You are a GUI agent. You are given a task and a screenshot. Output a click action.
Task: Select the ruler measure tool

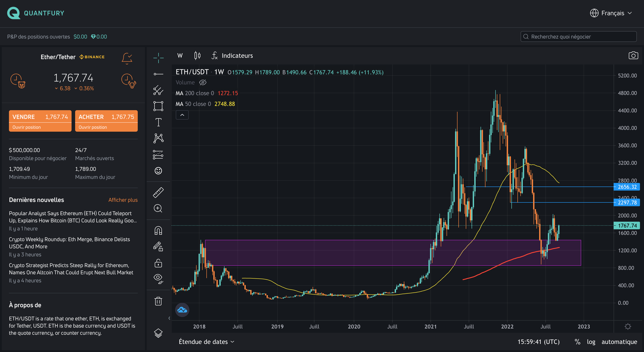click(158, 192)
